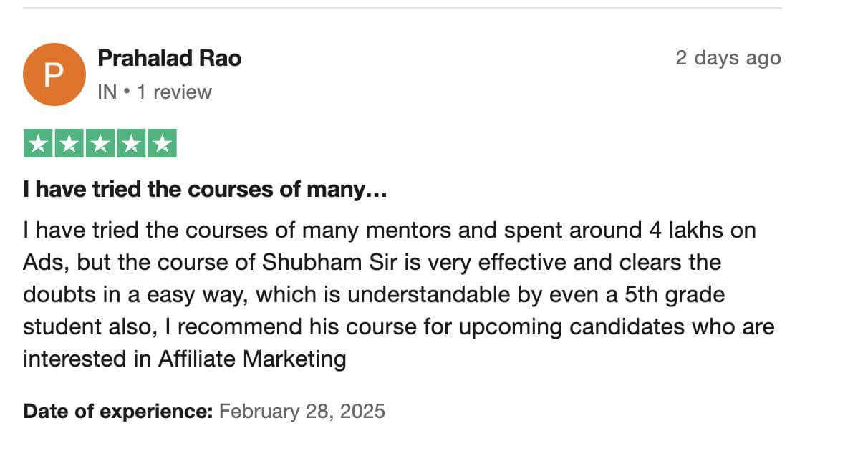Click the fourth green rating star
This screenshot has width=868, height=451.
point(131,144)
